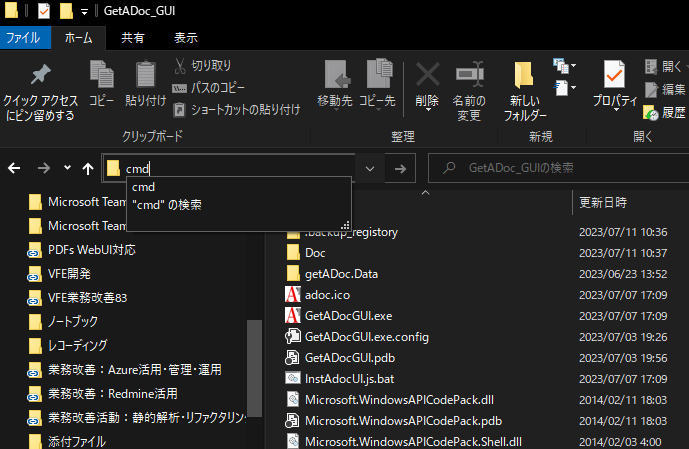Select the VFE開発 folder in navigation pane
Screen dimensions: 689x449
click(x=69, y=273)
